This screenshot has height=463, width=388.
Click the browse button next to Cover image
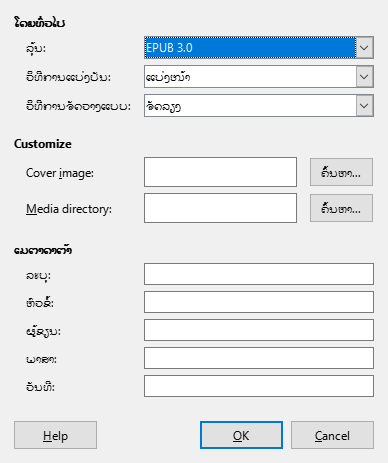coord(341,172)
